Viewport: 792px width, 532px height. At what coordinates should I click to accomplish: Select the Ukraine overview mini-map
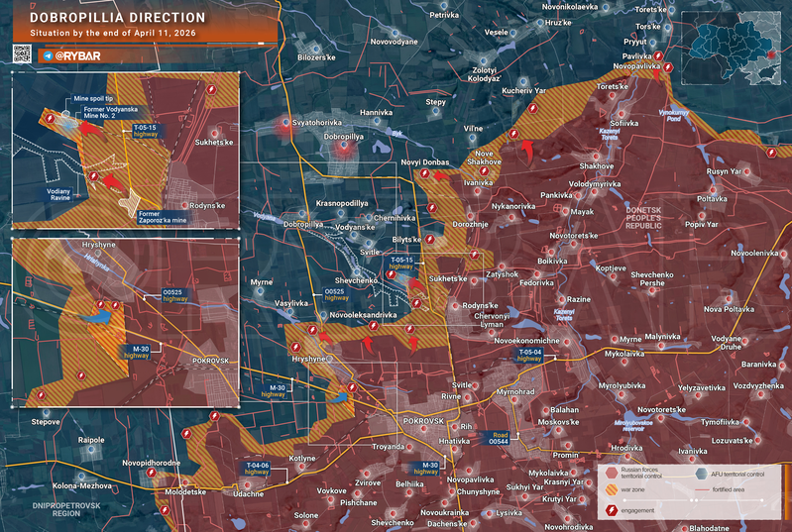click(731, 48)
